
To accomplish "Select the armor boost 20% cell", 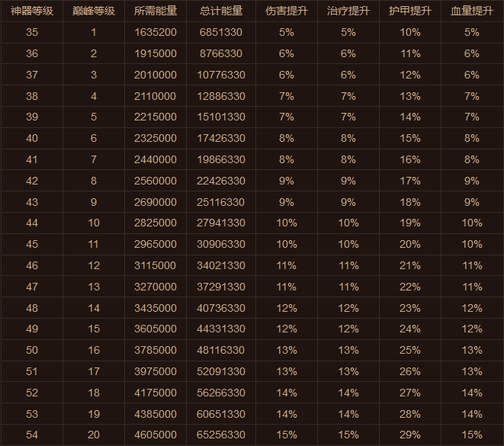I will pyautogui.click(x=409, y=245).
